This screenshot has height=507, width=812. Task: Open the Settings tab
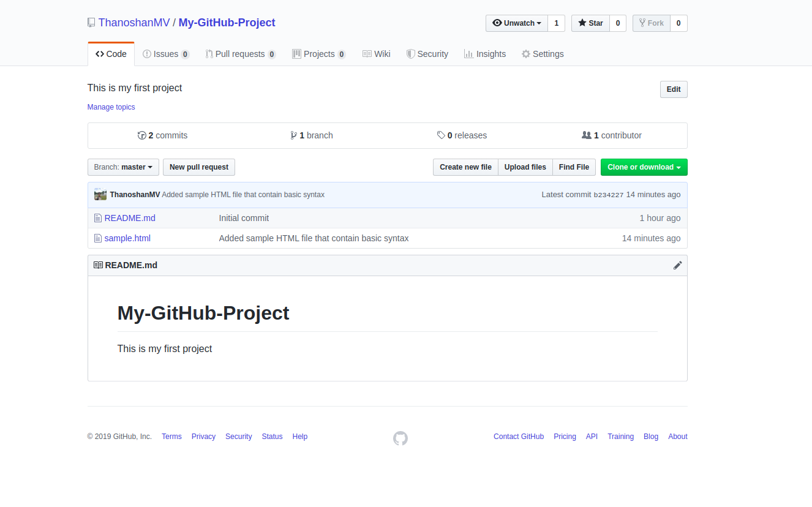pyautogui.click(x=543, y=54)
